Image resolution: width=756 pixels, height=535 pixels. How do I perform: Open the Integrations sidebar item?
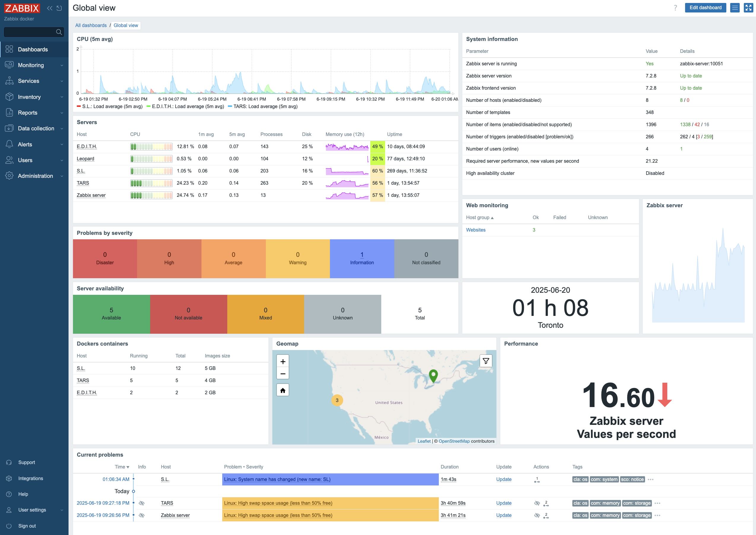[x=30, y=478]
